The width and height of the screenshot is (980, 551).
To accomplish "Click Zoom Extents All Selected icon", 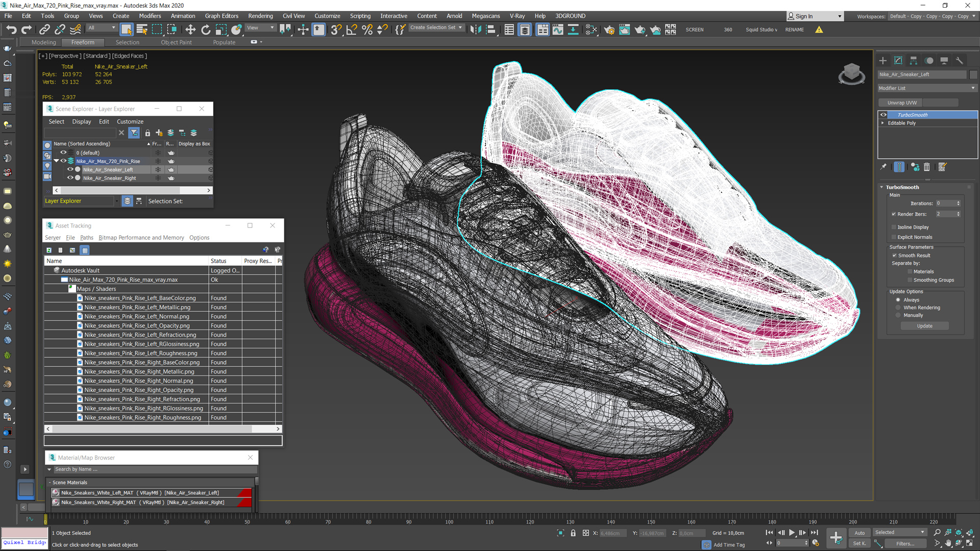I will click(x=969, y=532).
